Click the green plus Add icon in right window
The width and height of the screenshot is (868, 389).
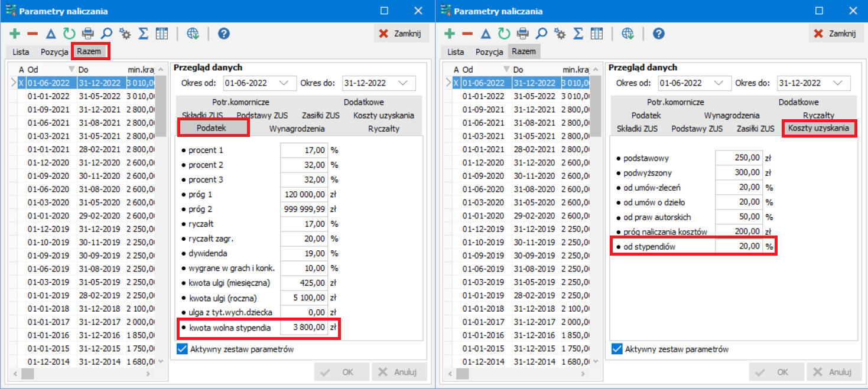click(x=450, y=34)
